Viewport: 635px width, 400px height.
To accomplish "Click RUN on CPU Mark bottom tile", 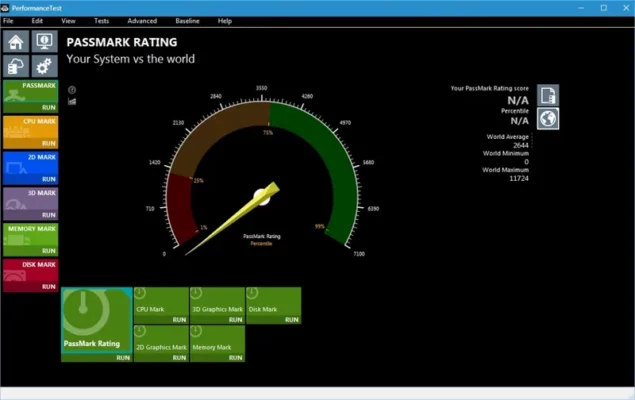I will click(179, 320).
